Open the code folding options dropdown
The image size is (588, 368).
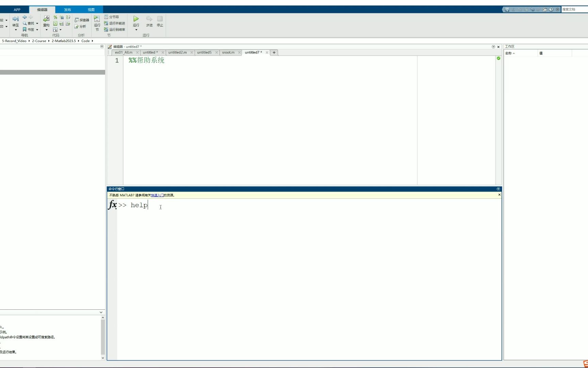coord(61,30)
